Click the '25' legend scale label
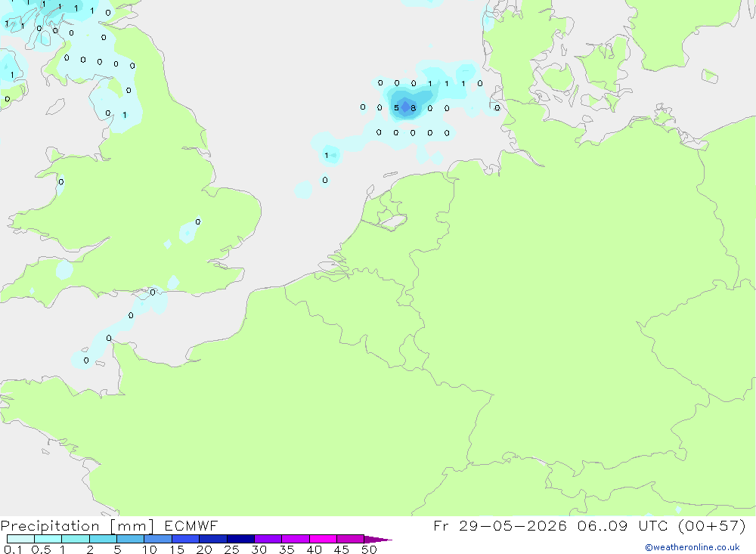The width and height of the screenshot is (756, 554). pos(231,549)
